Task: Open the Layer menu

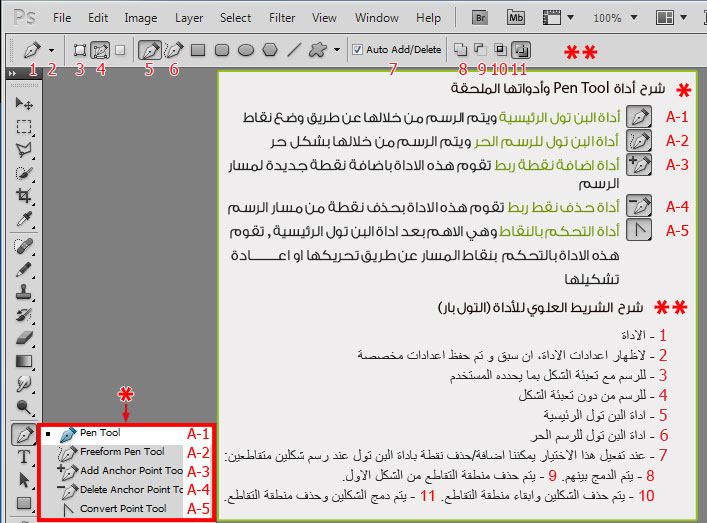Action: (189, 18)
